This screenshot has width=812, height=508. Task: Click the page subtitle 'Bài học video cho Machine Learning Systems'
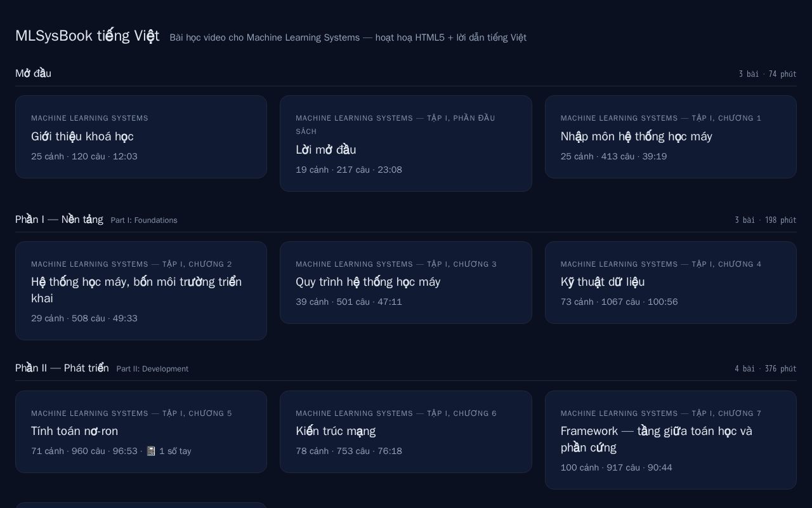click(x=265, y=37)
